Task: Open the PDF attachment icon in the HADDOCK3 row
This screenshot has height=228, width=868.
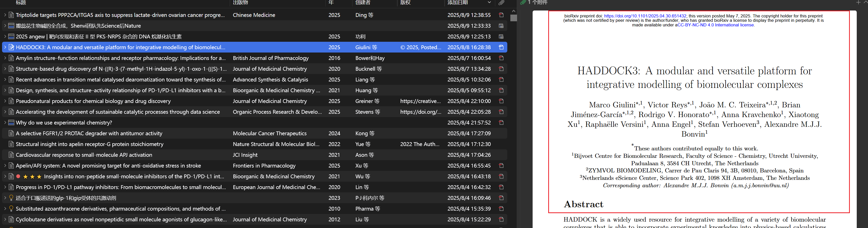Action: pyautogui.click(x=501, y=47)
